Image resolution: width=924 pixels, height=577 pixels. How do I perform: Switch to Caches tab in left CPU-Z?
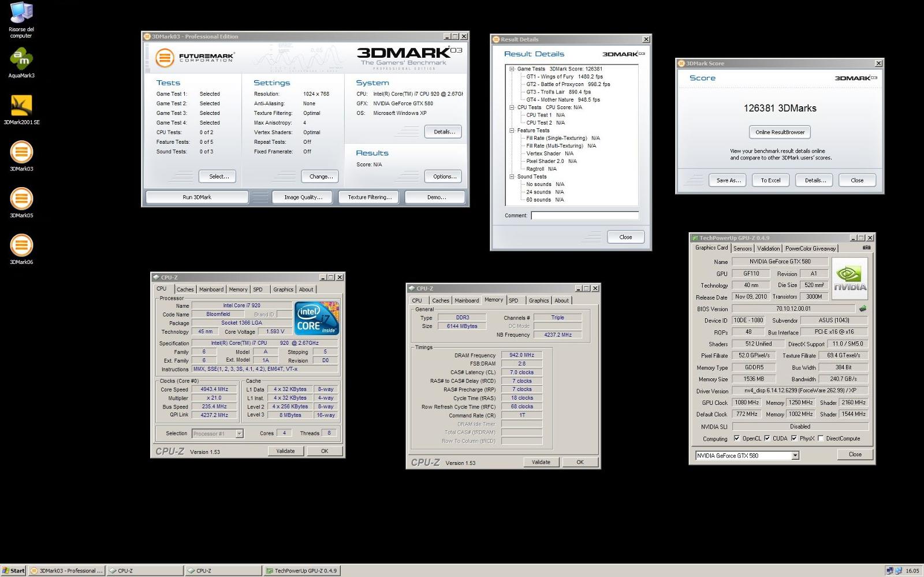pyautogui.click(x=185, y=289)
